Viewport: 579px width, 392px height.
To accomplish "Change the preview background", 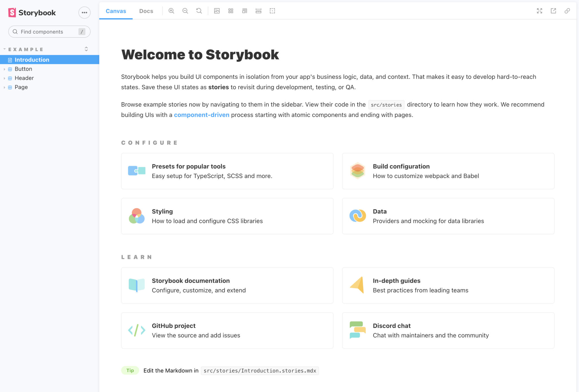I will pos(217,11).
